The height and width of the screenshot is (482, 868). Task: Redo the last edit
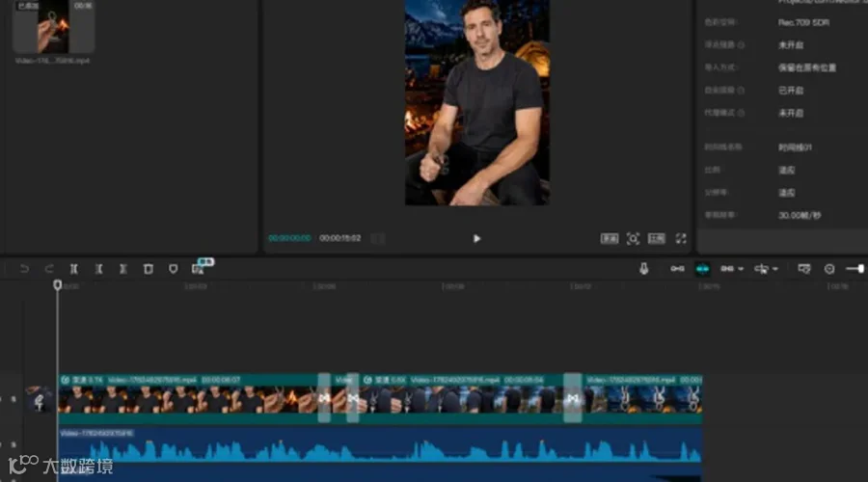pos(49,269)
